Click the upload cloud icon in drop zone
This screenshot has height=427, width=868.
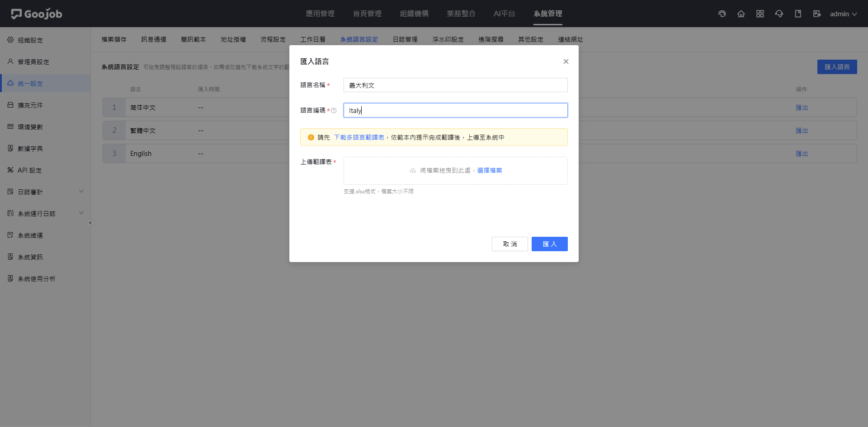click(413, 171)
